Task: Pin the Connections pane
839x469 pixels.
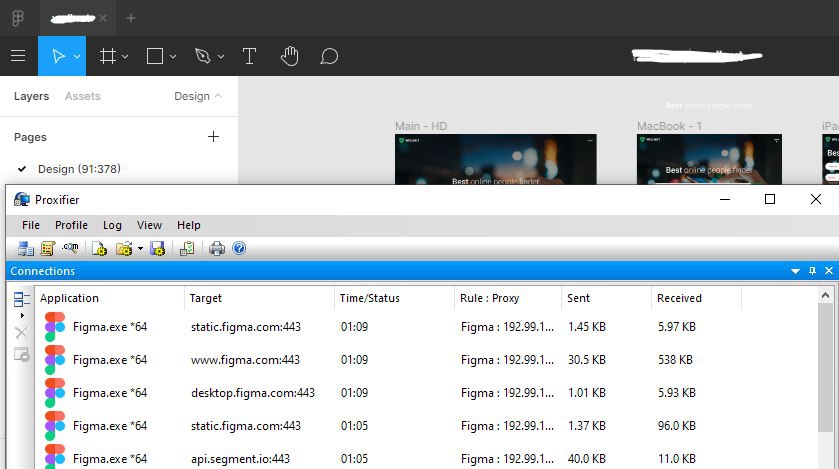Action: pos(812,271)
